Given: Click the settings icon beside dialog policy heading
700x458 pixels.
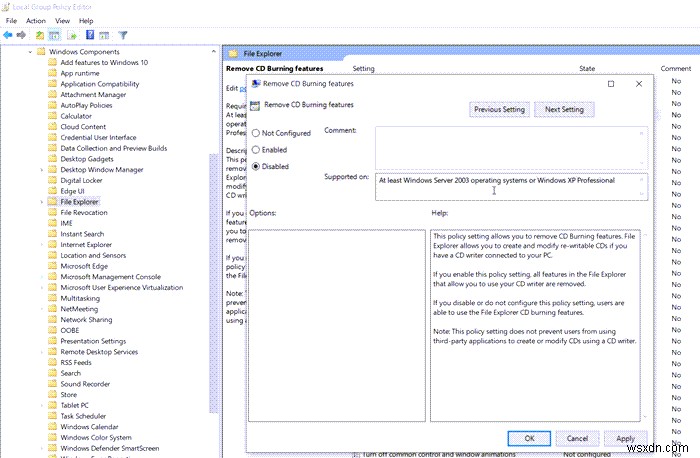Looking at the screenshot, I should (255, 105).
